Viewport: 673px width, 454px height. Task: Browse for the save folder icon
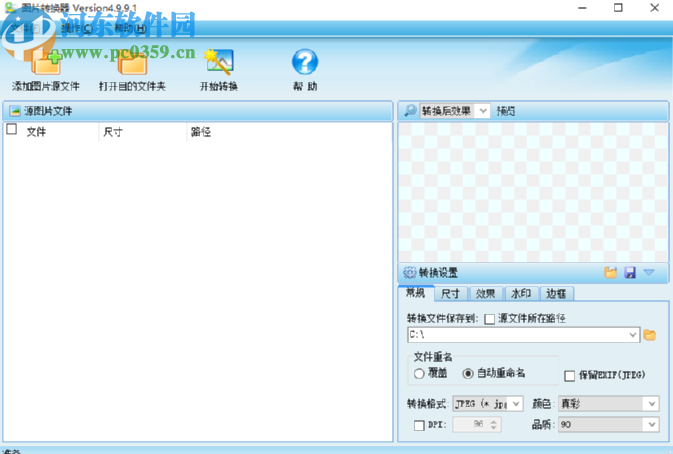(x=650, y=335)
